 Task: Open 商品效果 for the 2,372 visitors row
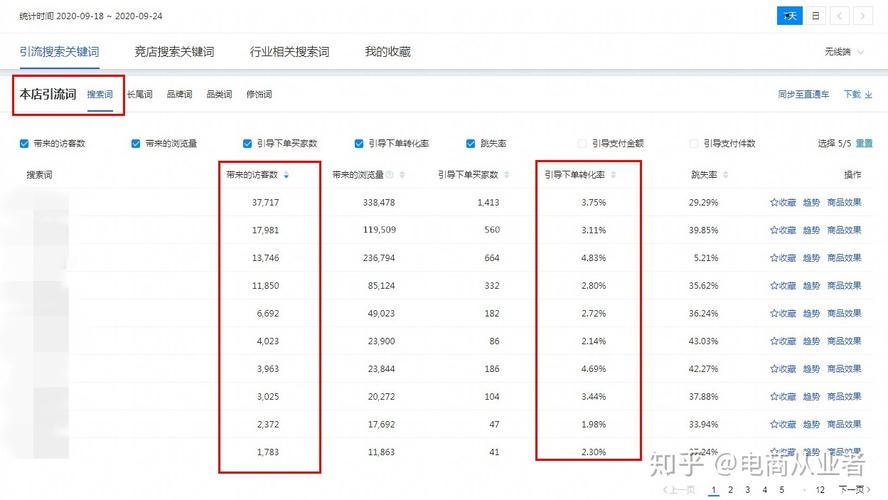coord(844,424)
